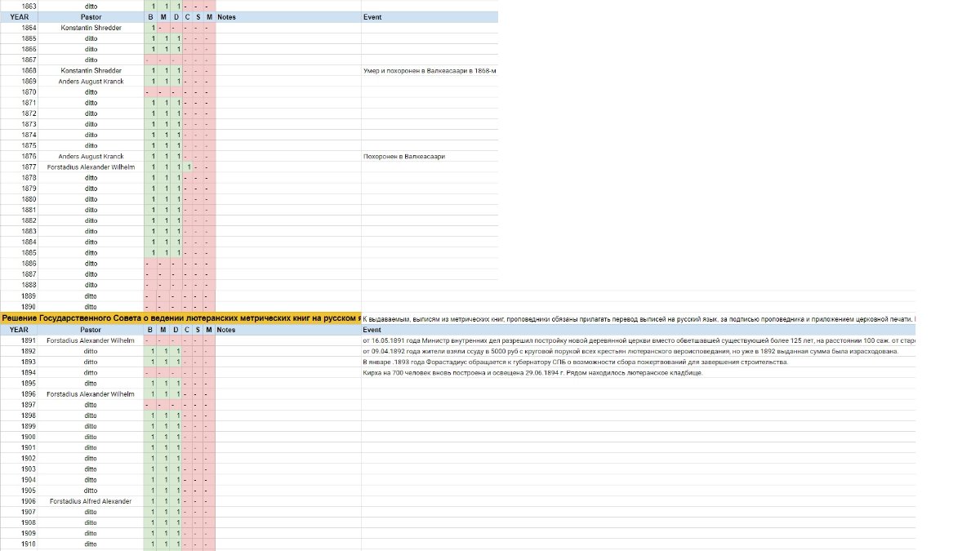The image size is (980, 551).
Task: Select the orange 'Решение Государственного Совета' banner
Action: coord(180,317)
